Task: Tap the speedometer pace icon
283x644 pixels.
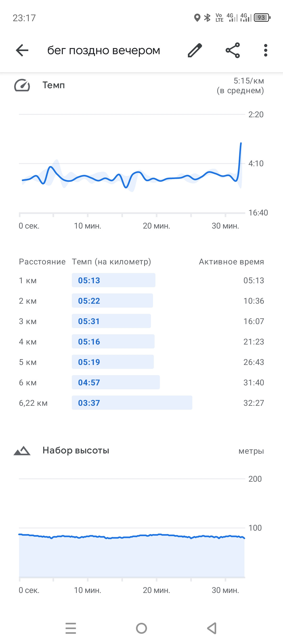Action: click(22, 85)
